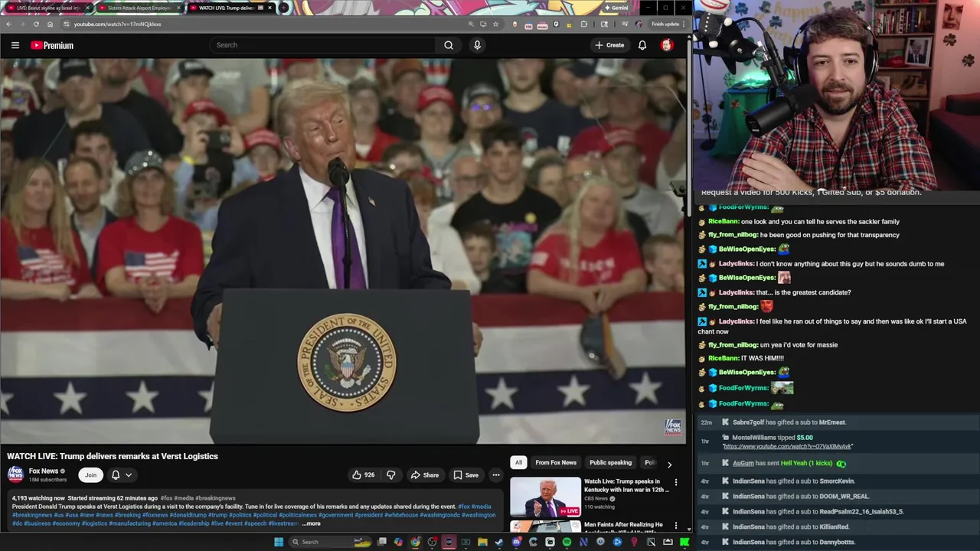Screen dimensions: 980x551
Task: Click RiceBann username in chat
Action: click(x=724, y=221)
